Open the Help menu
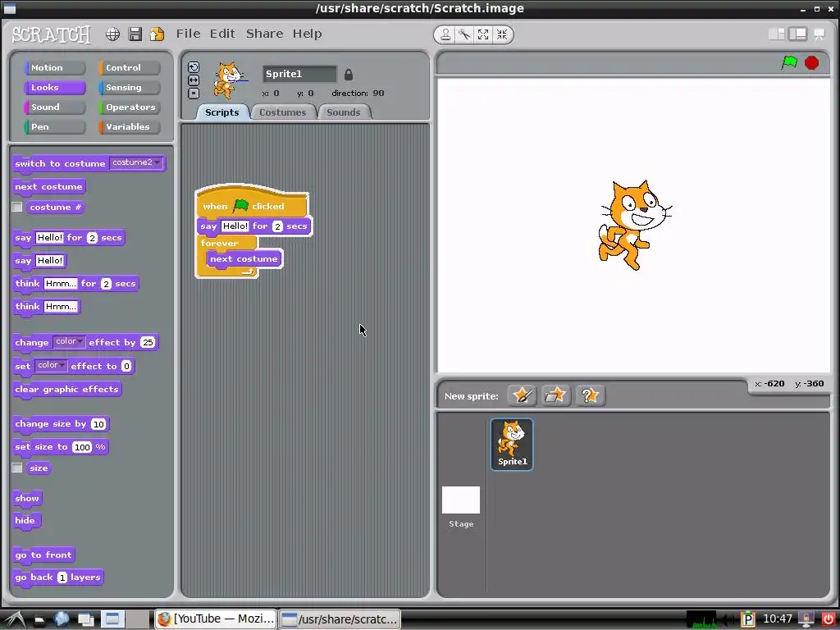The width and height of the screenshot is (840, 630). [307, 34]
